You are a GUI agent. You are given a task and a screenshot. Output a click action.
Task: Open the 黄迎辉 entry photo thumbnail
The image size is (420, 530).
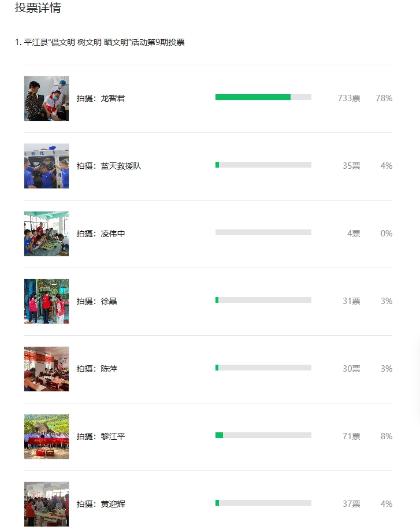pos(46,504)
